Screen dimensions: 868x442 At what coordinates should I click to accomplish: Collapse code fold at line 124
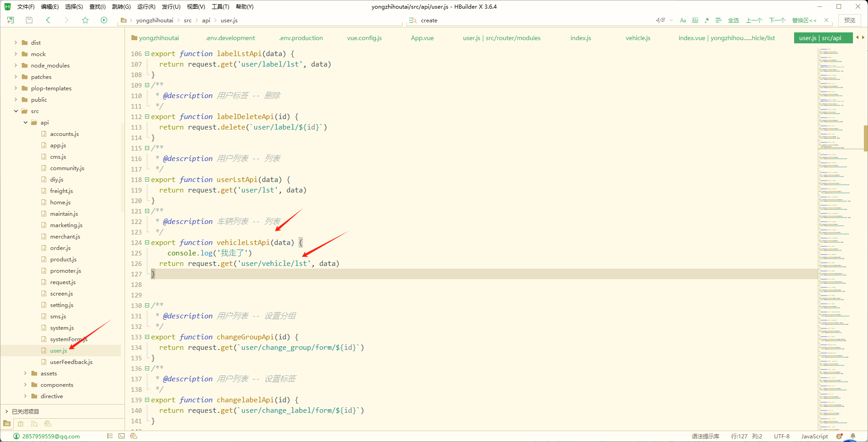coord(147,243)
